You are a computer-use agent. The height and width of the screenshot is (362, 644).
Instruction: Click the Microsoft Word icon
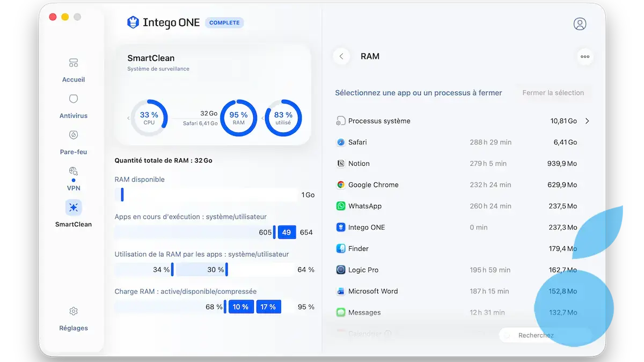click(x=340, y=291)
